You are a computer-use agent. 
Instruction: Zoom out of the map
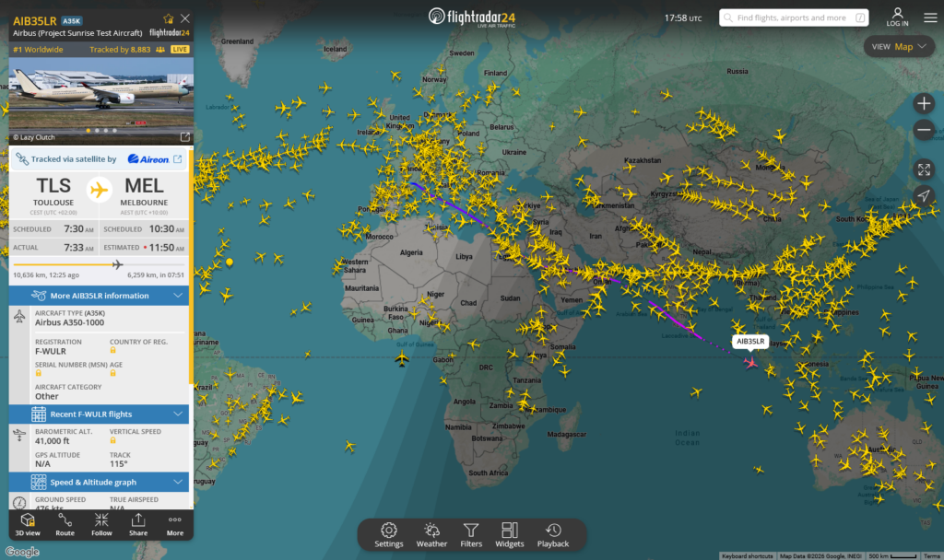click(924, 130)
